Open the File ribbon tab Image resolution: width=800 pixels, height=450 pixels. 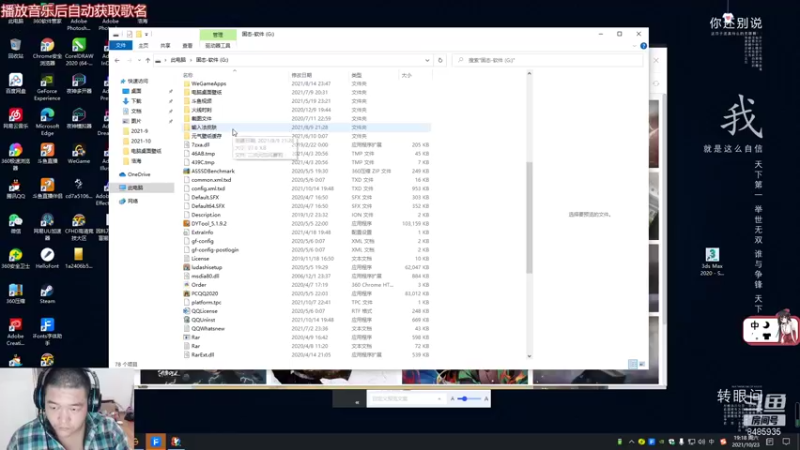(x=121, y=45)
